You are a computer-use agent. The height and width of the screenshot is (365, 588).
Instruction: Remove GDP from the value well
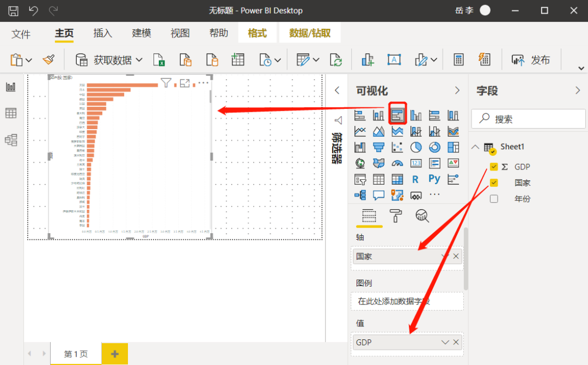(x=456, y=342)
